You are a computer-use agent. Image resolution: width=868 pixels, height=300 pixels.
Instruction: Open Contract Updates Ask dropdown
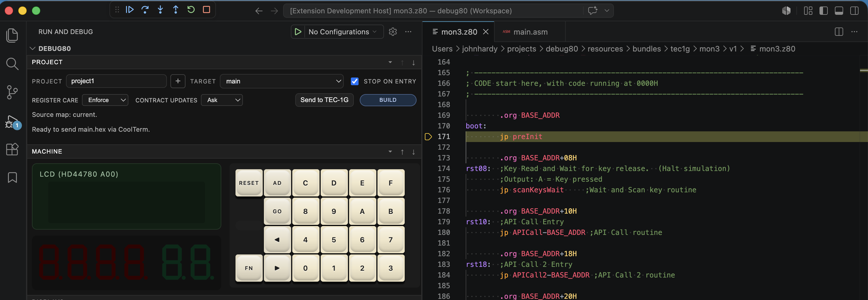point(222,100)
